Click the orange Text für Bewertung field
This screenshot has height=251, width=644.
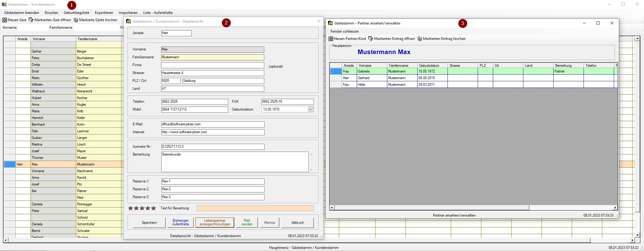[x=255, y=208]
